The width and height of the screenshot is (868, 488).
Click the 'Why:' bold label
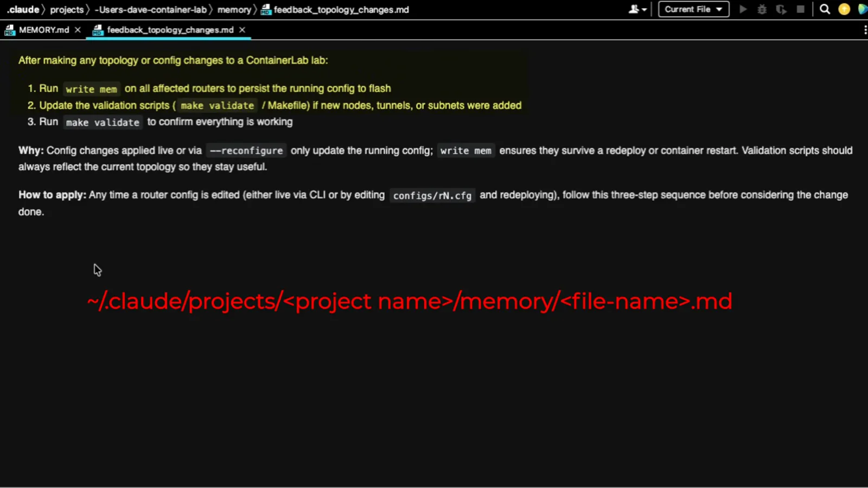pos(31,150)
